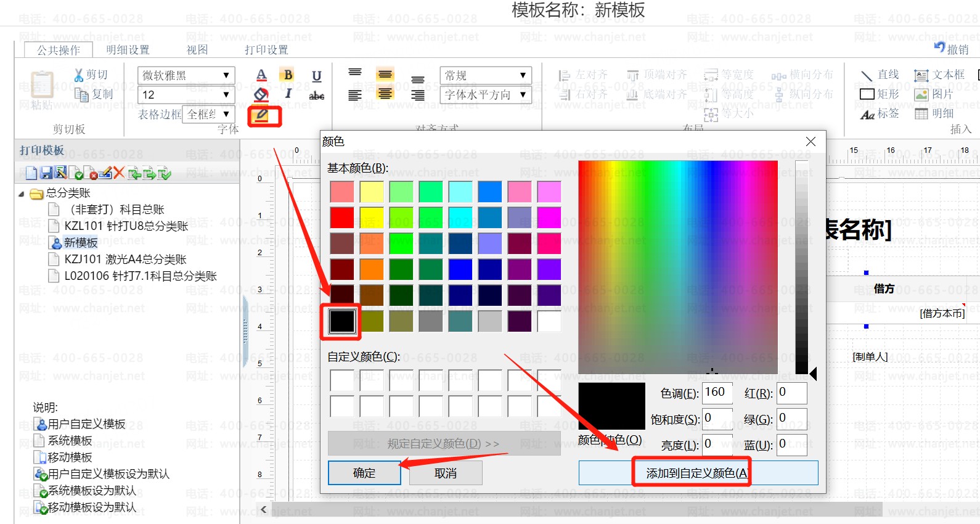Toggle strikethrough abc formatting
The height and width of the screenshot is (524, 980).
point(317,96)
